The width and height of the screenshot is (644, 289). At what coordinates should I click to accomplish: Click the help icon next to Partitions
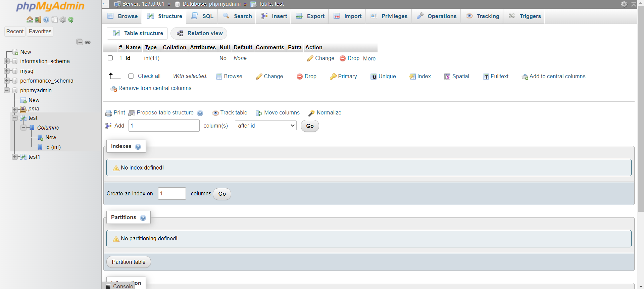click(x=143, y=218)
